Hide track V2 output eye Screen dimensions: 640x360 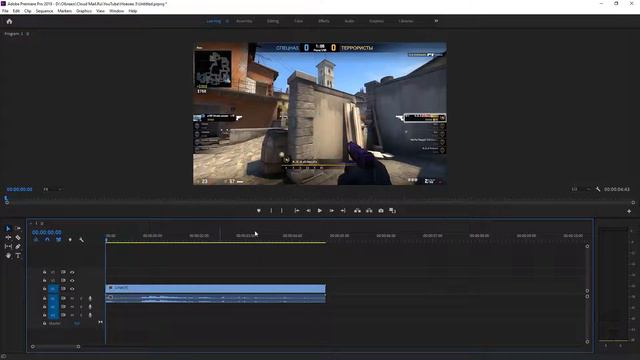[72, 280]
